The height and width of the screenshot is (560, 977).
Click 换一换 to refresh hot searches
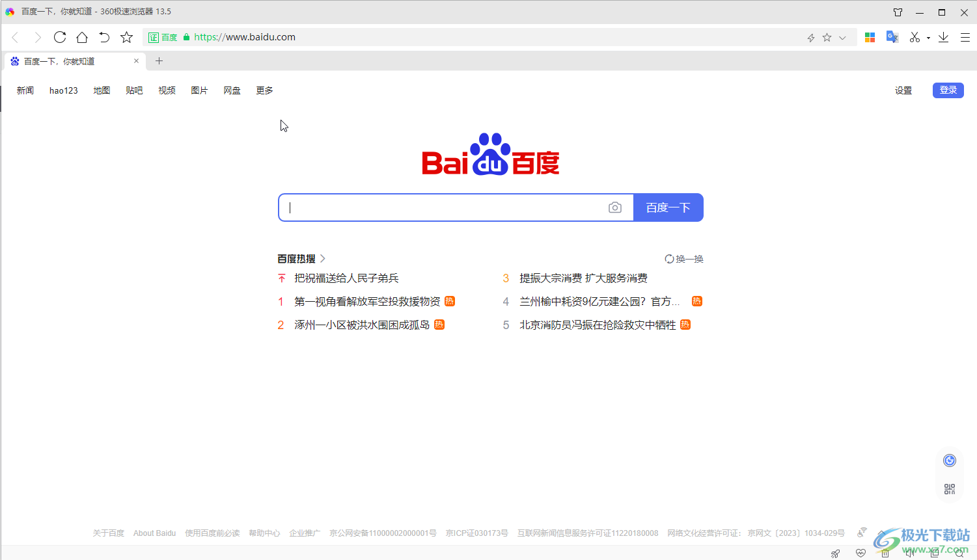[x=684, y=259]
